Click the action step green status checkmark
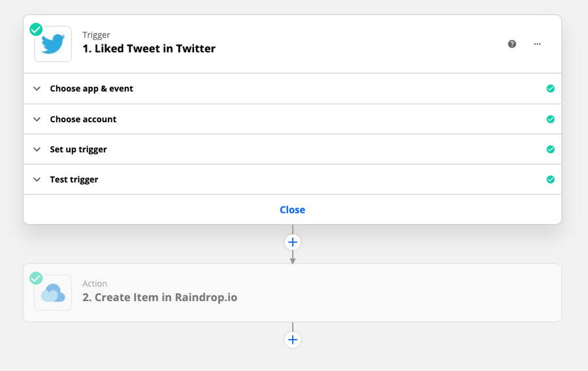The height and width of the screenshot is (371, 588). point(36,278)
